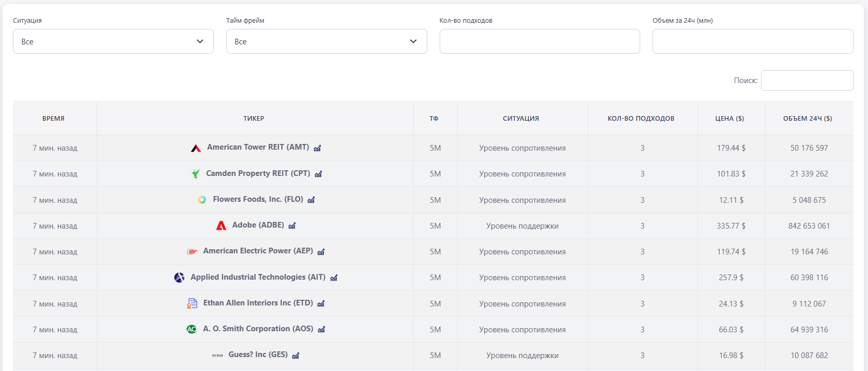
Task: Sort by ЦЕНА ($) column header
Action: pos(730,118)
